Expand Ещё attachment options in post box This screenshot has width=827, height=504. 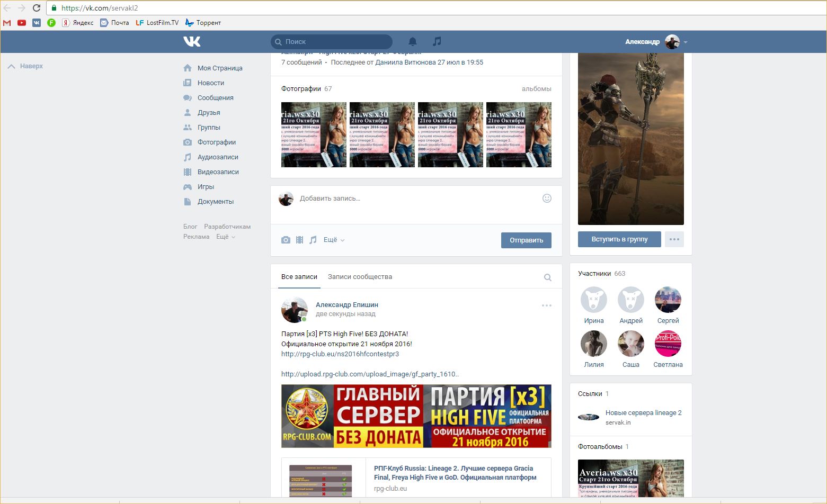point(334,240)
